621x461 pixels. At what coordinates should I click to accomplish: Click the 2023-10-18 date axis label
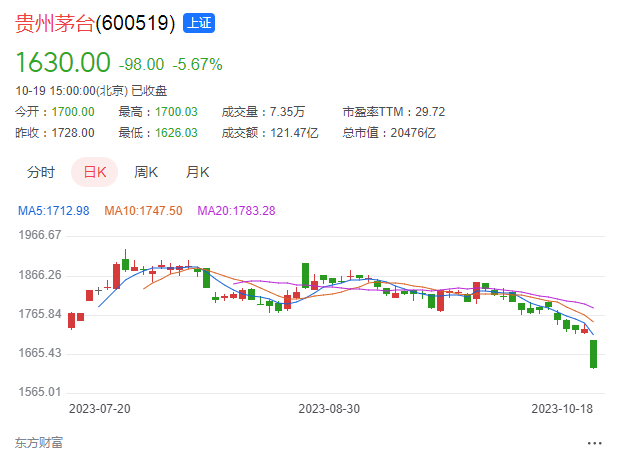click(x=562, y=408)
